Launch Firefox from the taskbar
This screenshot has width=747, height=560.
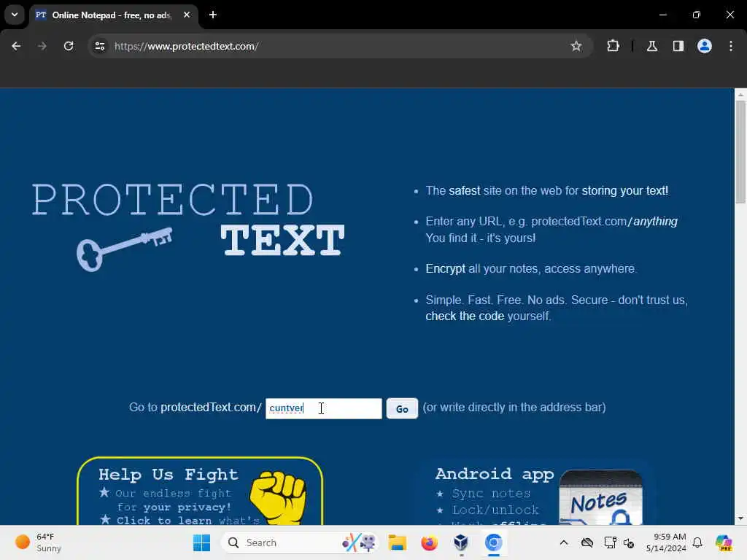429,542
